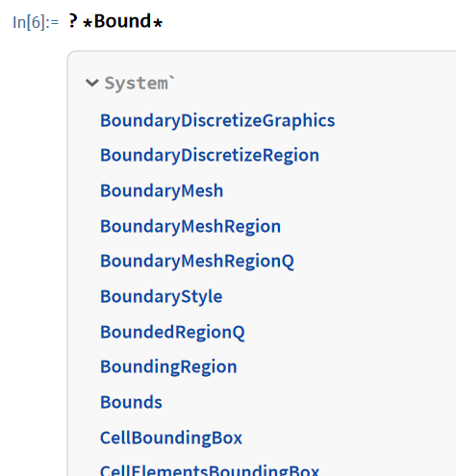Click the In[6]:= cell label

(36, 23)
